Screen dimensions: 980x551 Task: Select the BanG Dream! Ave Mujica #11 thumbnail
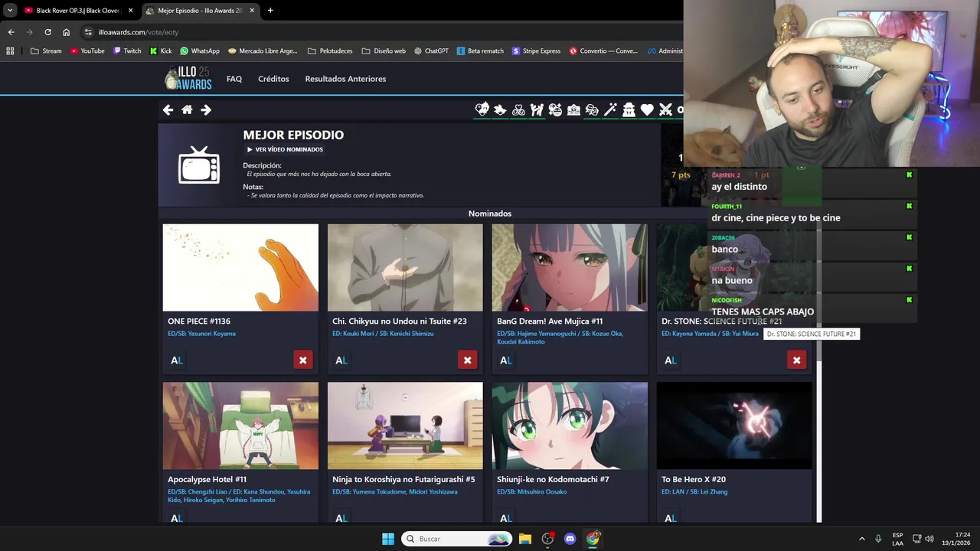pyautogui.click(x=570, y=267)
